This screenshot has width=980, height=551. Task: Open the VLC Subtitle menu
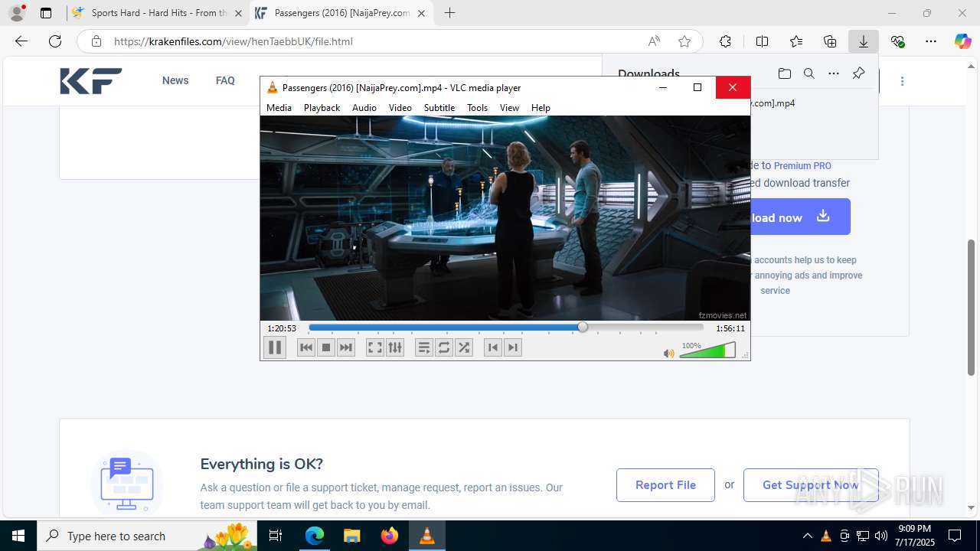[x=439, y=108]
